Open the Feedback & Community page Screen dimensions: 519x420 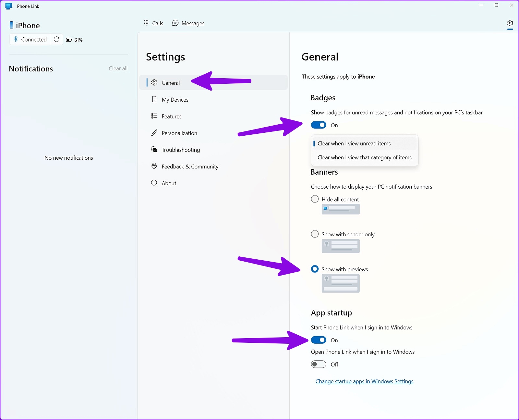(213, 167)
